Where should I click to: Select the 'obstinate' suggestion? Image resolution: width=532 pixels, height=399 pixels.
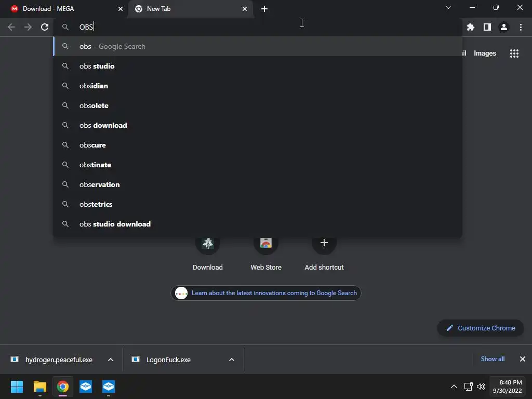pyautogui.click(x=258, y=165)
